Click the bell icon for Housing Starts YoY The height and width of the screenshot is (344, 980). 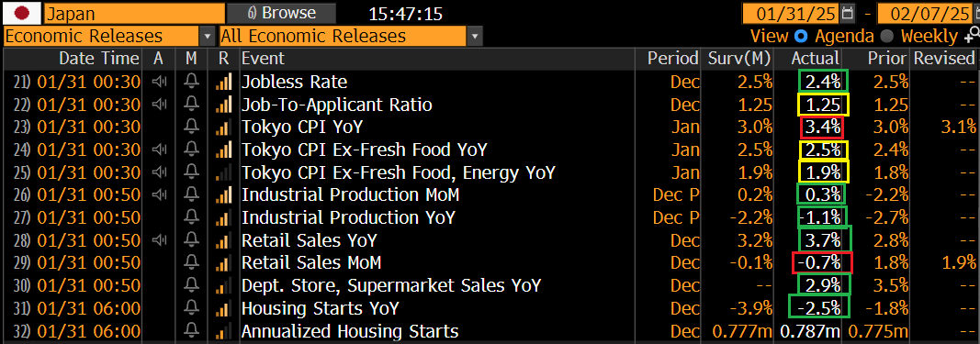click(x=192, y=308)
